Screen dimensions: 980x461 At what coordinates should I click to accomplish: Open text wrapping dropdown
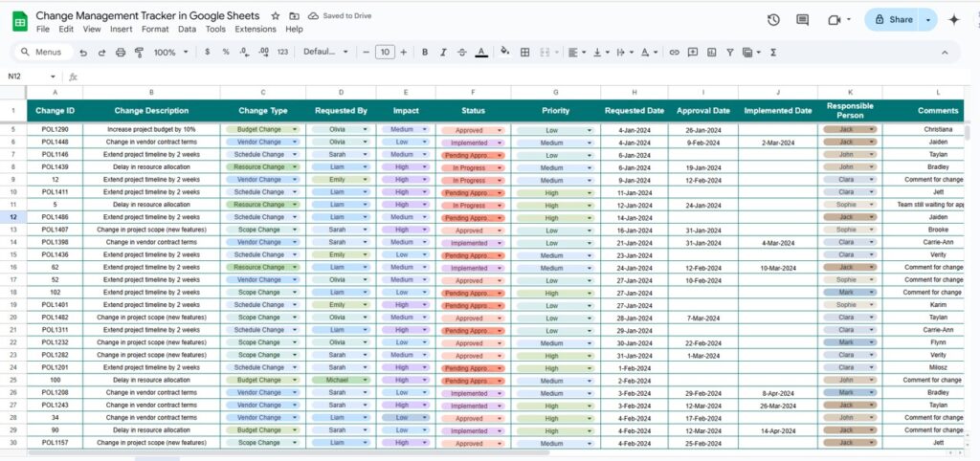[x=624, y=53]
